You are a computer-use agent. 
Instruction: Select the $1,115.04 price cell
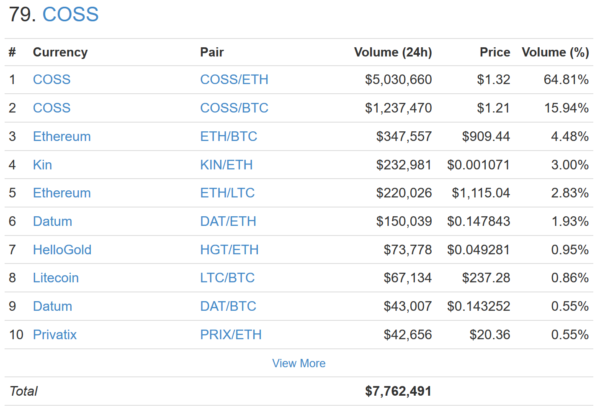click(481, 193)
